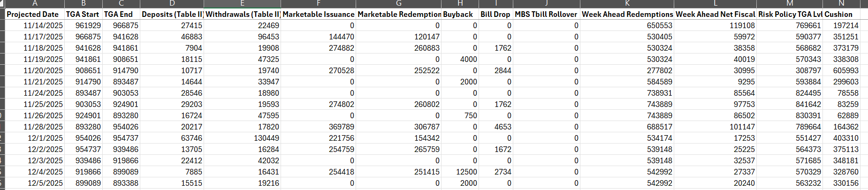Click the date cell 12/1/2025
Image resolution: width=868 pixels, height=190 pixels.
coord(35,138)
